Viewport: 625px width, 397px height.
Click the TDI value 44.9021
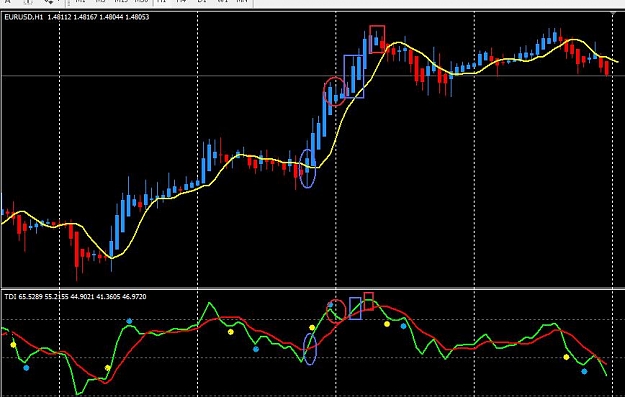82,297
